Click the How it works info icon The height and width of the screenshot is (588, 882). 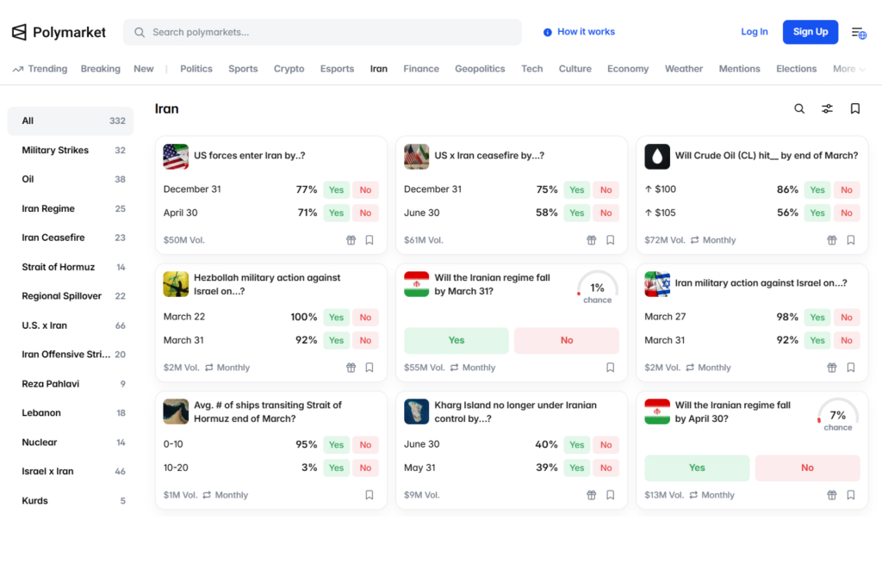tap(547, 33)
